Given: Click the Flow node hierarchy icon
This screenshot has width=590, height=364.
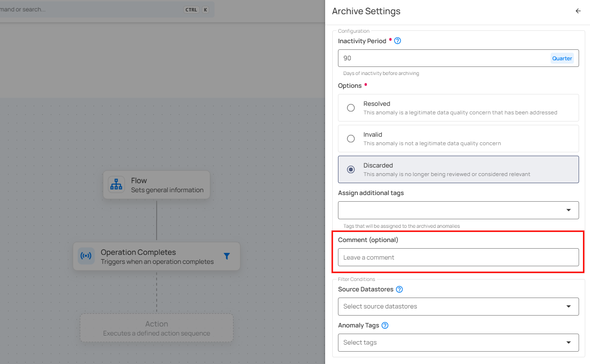Looking at the screenshot, I should (x=116, y=185).
